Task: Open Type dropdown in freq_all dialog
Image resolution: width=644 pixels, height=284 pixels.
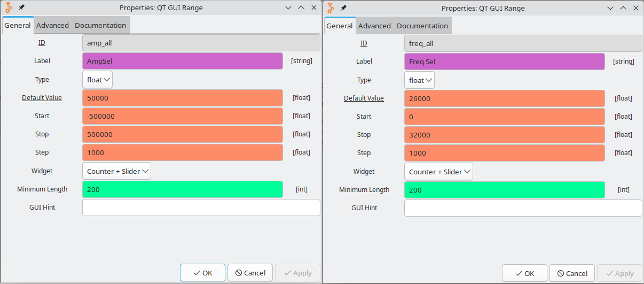Action: click(x=419, y=80)
